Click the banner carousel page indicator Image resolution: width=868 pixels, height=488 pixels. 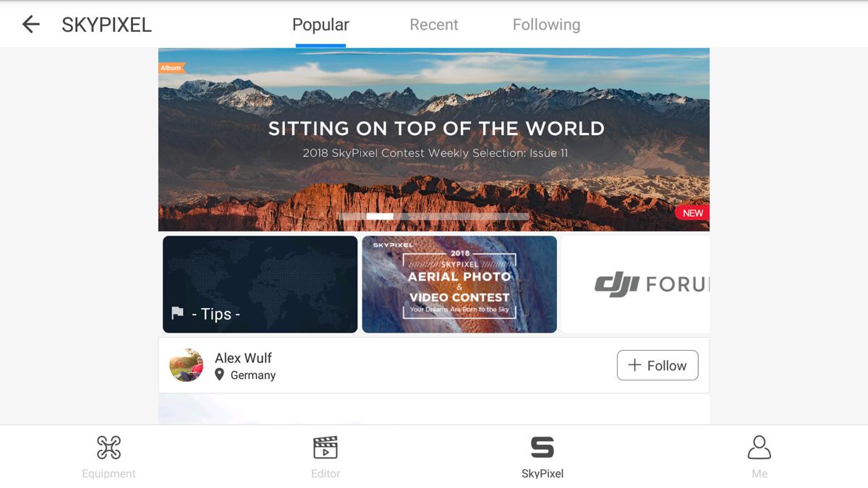434,215
